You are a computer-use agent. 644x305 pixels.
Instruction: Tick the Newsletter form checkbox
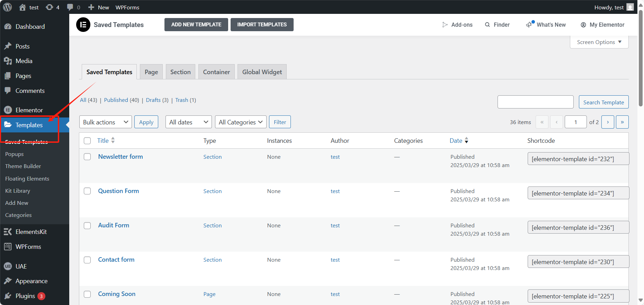point(87,157)
